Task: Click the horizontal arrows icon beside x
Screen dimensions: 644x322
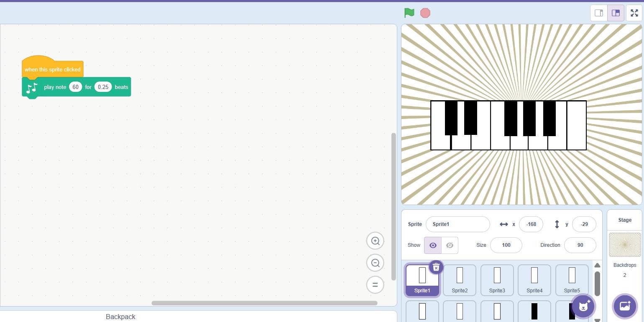Action: (504, 224)
